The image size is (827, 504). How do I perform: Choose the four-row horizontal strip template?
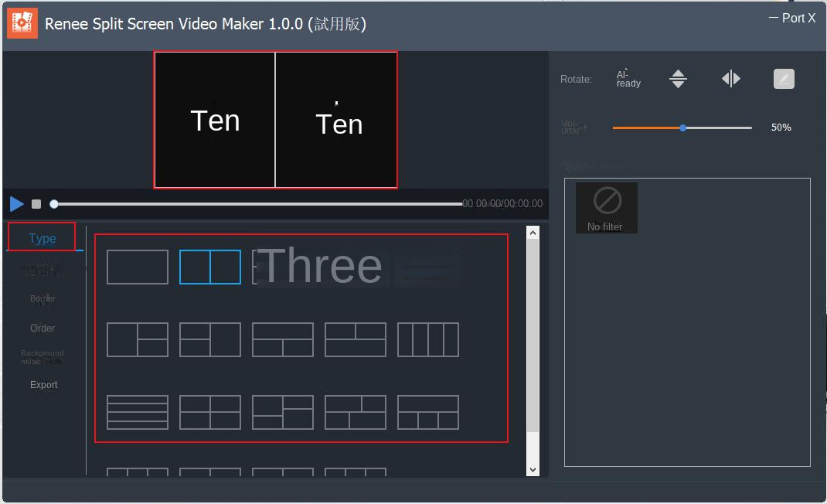(138, 412)
